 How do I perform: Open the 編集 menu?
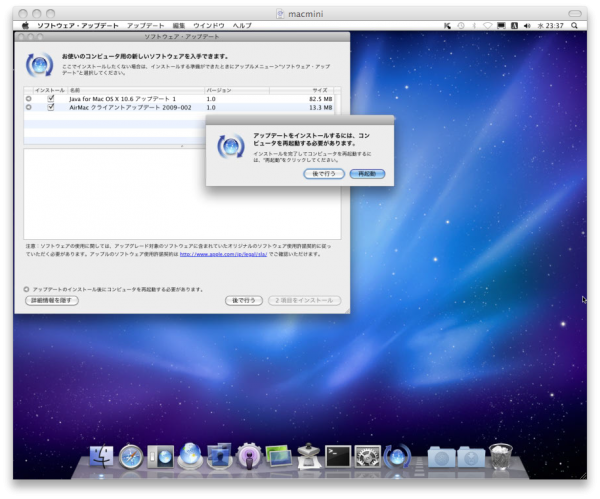pyautogui.click(x=179, y=26)
